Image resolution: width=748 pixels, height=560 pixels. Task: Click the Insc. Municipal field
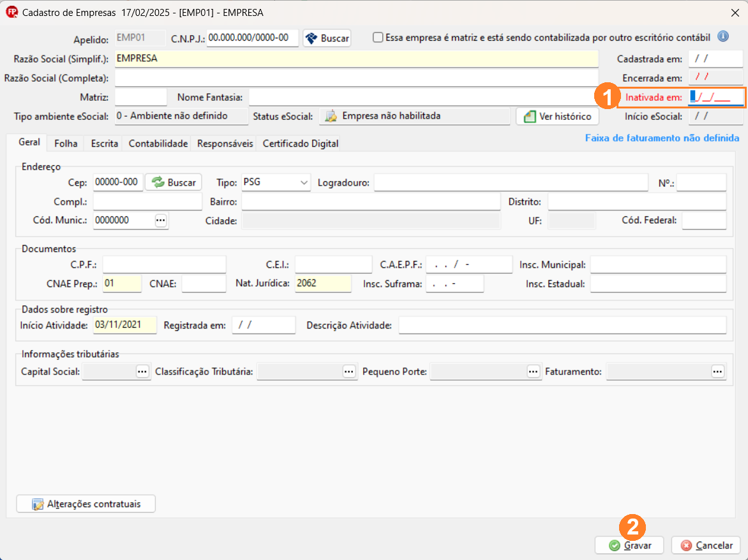pyautogui.click(x=658, y=265)
